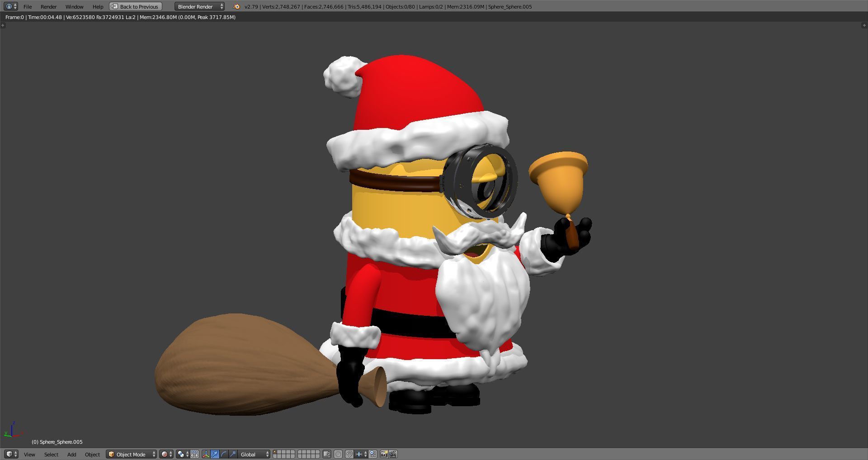
Task: Toggle the 3D manipulator widget
Action: 206,454
